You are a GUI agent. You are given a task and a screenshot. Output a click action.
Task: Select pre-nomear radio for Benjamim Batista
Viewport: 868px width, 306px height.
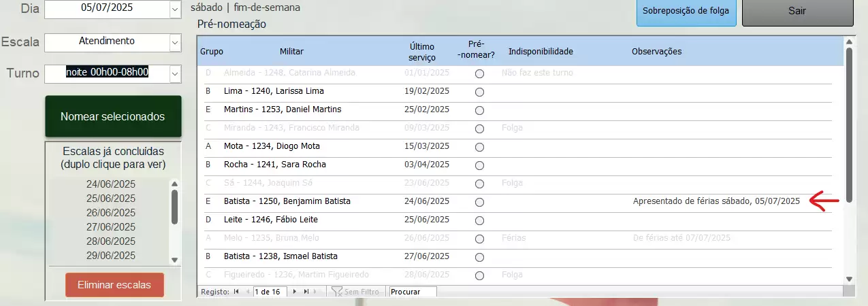click(479, 202)
